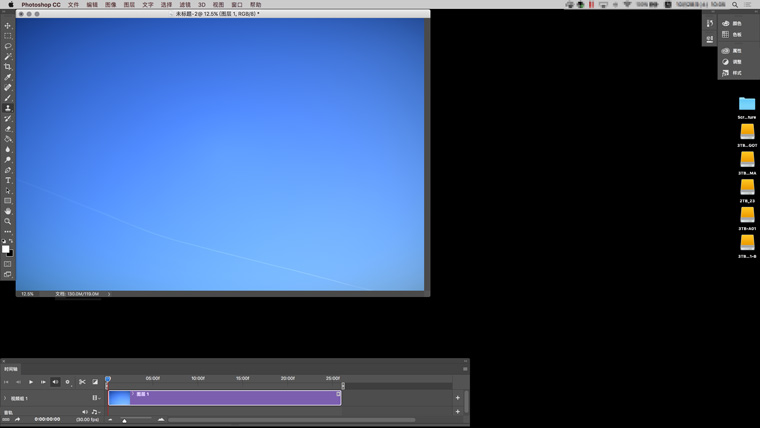Play the timeline
Image resolution: width=760 pixels, height=428 pixels.
point(31,382)
